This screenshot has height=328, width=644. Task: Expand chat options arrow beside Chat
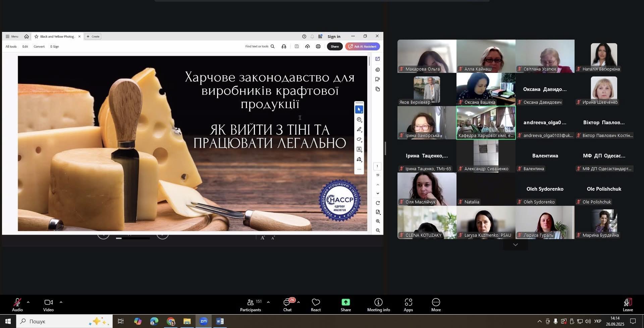298,302
